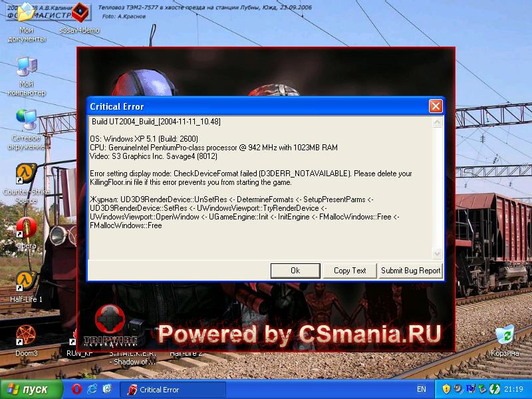Open the пуск Start menu
Image resolution: width=532 pixels, height=399 pixels.
click(31, 389)
